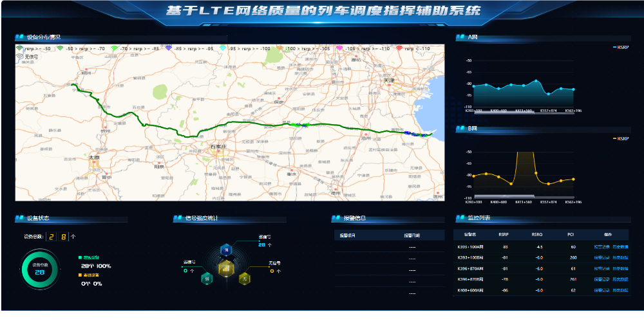Open 历史数据 for K393+100B网 row
The width and height of the screenshot is (644, 321).
coord(620,257)
